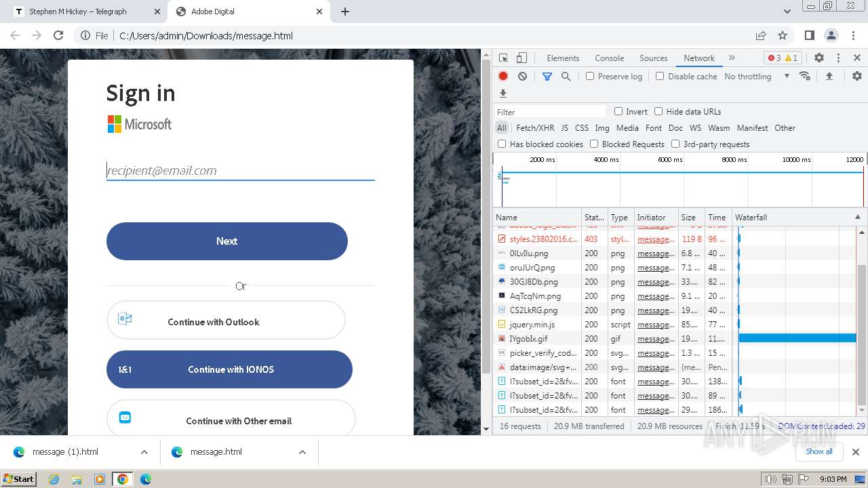
Task: Open message.html download options chevron
Action: tap(302, 452)
